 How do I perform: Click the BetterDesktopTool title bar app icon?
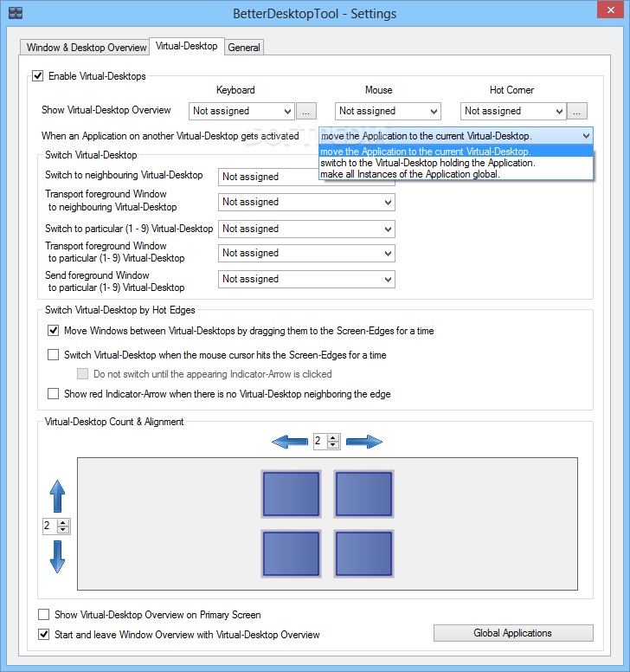click(16, 13)
